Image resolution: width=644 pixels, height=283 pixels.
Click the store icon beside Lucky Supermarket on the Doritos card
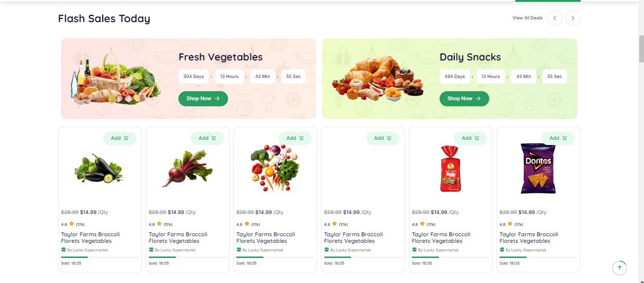click(x=502, y=250)
